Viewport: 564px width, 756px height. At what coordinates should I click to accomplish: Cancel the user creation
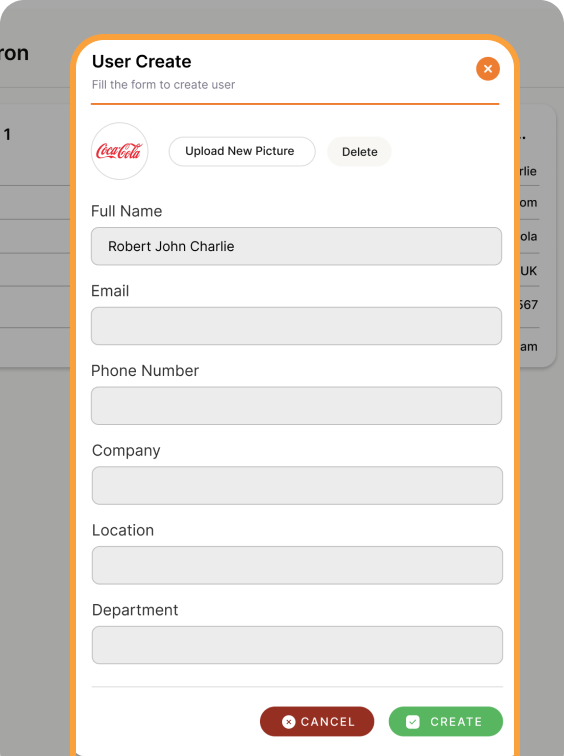317,721
